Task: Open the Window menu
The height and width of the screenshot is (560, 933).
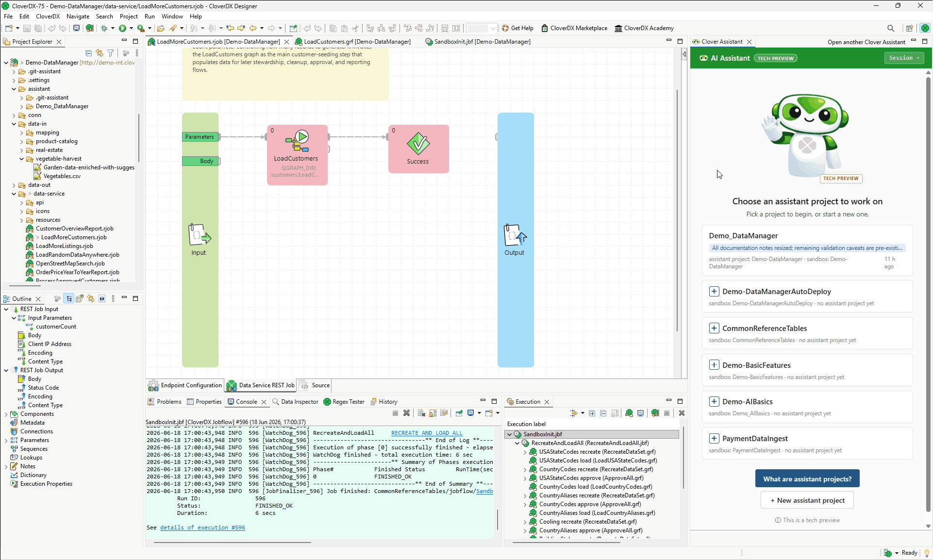Action: tap(172, 16)
